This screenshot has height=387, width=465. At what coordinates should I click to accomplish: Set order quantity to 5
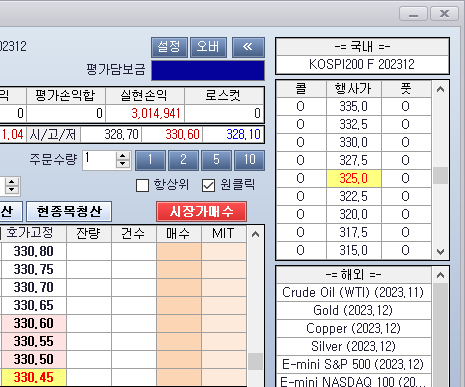coord(216,160)
